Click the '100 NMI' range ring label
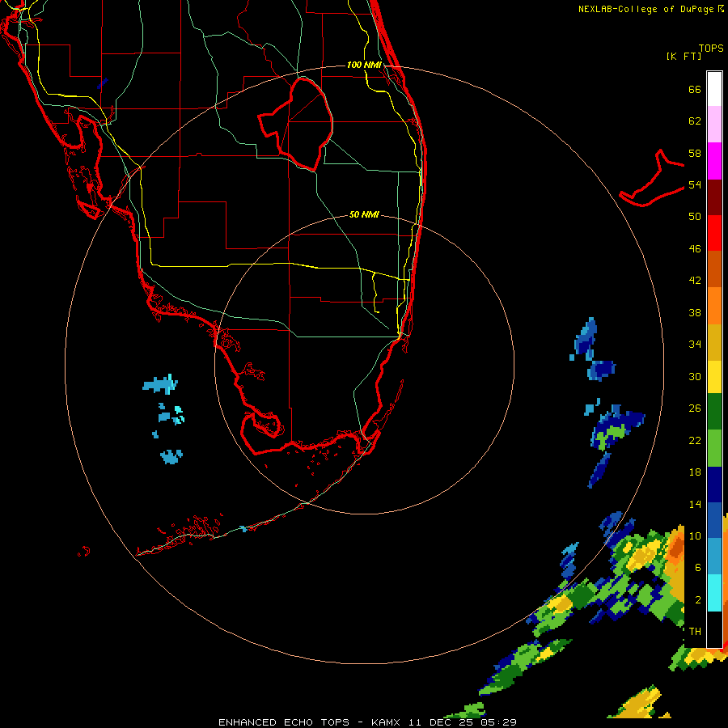Viewport: 728px width, 728px height. coord(364,65)
